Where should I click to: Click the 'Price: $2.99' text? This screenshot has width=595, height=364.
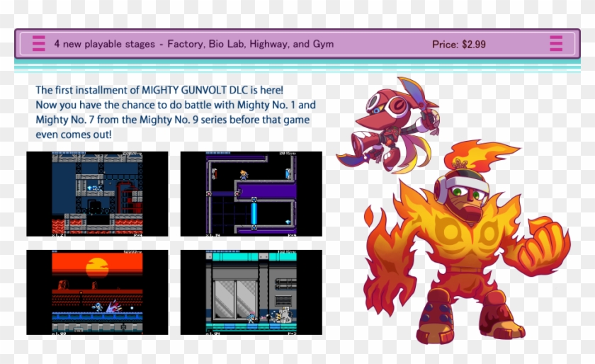pyautogui.click(x=459, y=45)
